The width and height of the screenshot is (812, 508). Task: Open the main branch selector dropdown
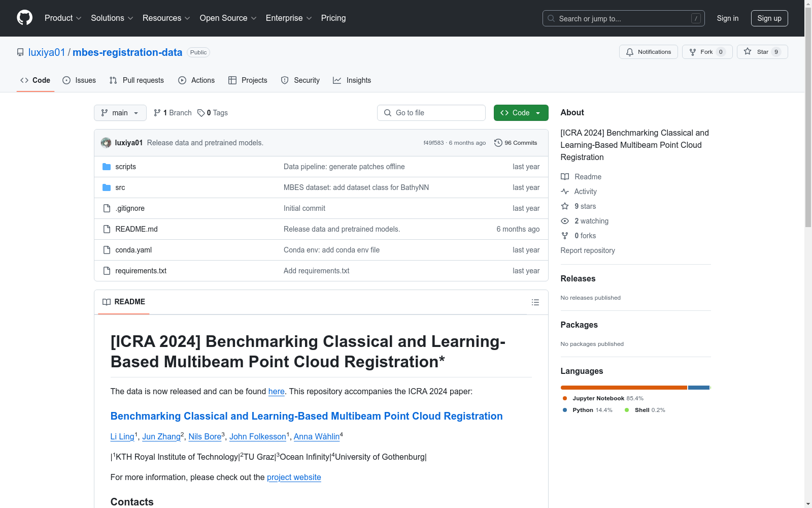pos(120,113)
